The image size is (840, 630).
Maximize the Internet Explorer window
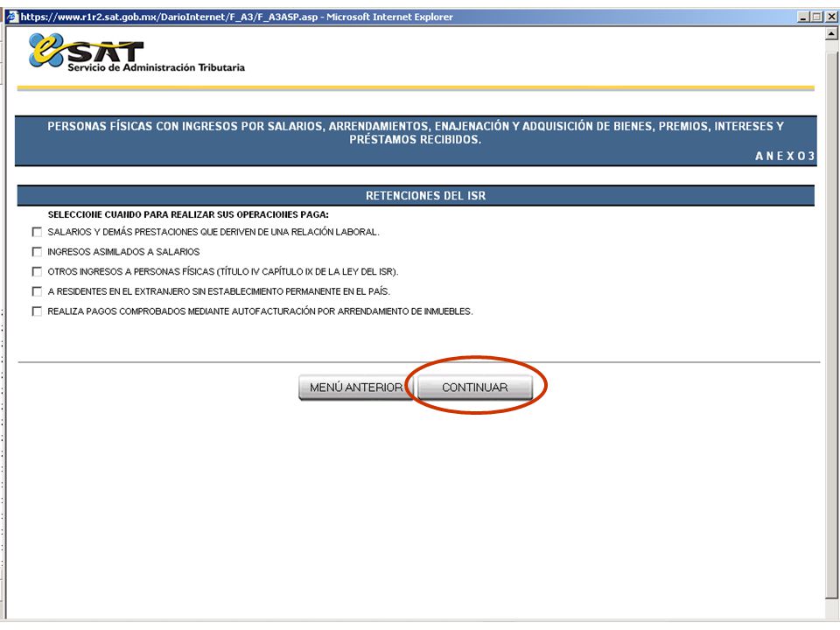[x=815, y=17]
